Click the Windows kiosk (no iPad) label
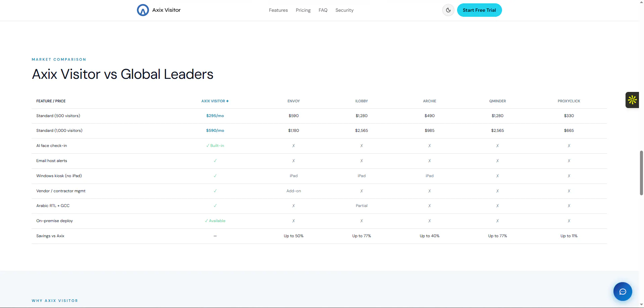Viewport: 644px width, 308px height. pyautogui.click(x=59, y=176)
